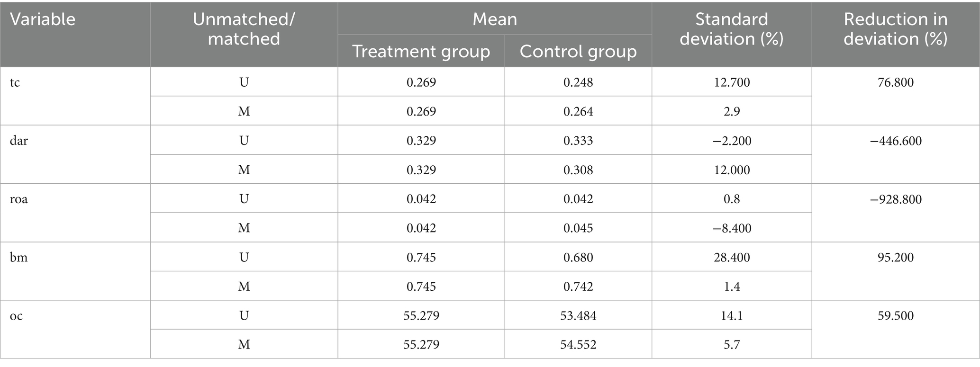Click the dar variable row label
The height and width of the screenshot is (367, 980).
(x=19, y=141)
